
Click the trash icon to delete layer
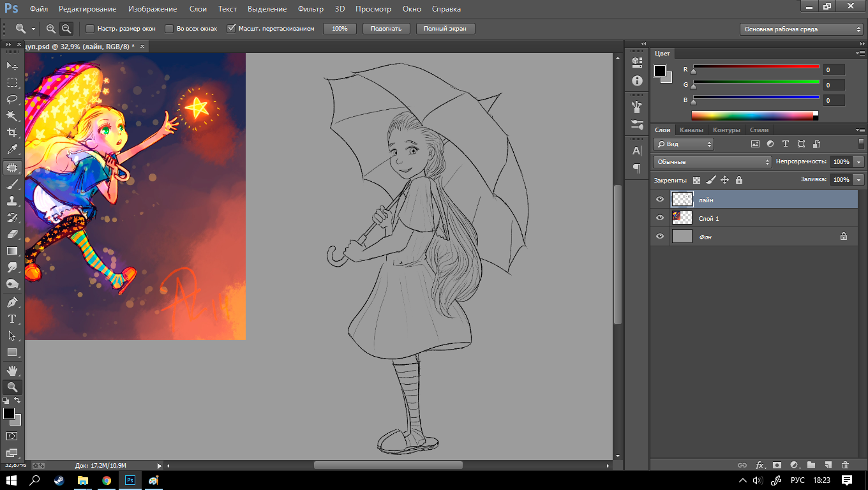[x=845, y=465]
